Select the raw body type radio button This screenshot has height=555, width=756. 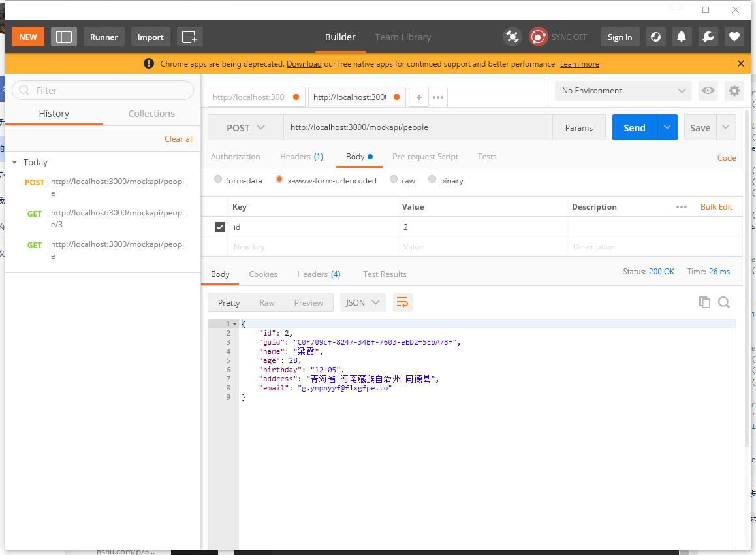394,179
